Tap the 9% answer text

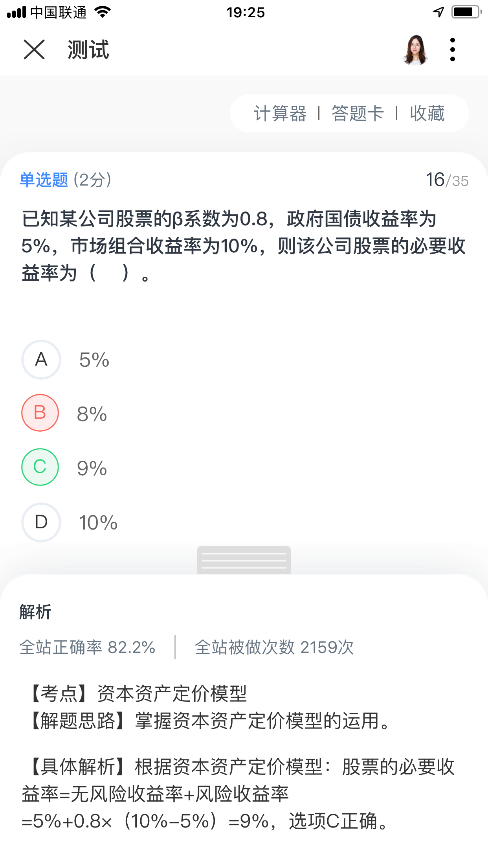pyautogui.click(x=92, y=468)
